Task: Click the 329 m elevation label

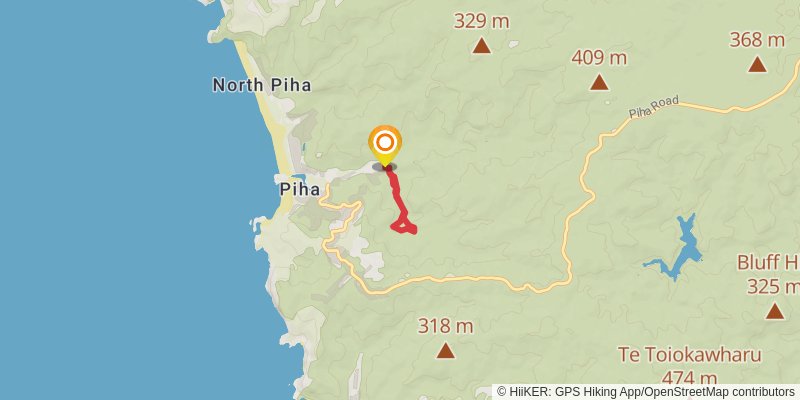Action: pos(481,21)
